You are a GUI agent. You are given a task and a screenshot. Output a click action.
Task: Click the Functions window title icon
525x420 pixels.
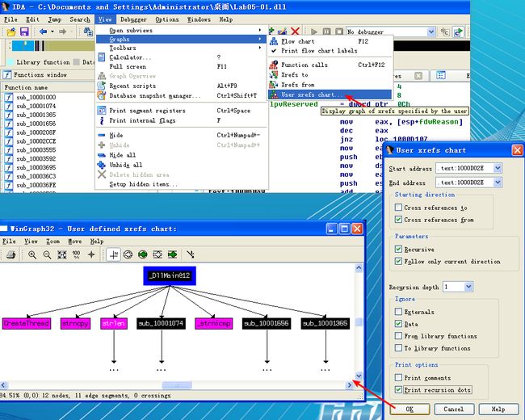[7, 74]
